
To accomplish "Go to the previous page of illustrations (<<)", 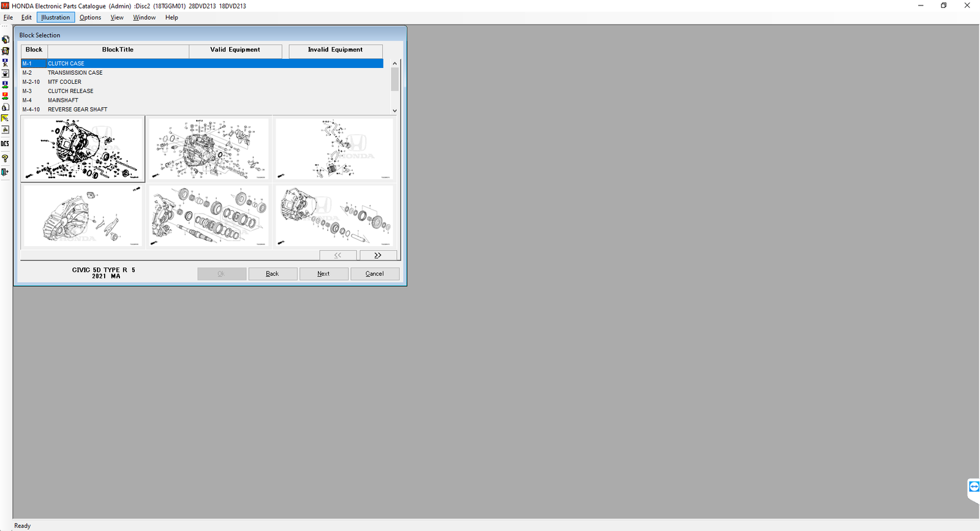I will pyautogui.click(x=337, y=255).
